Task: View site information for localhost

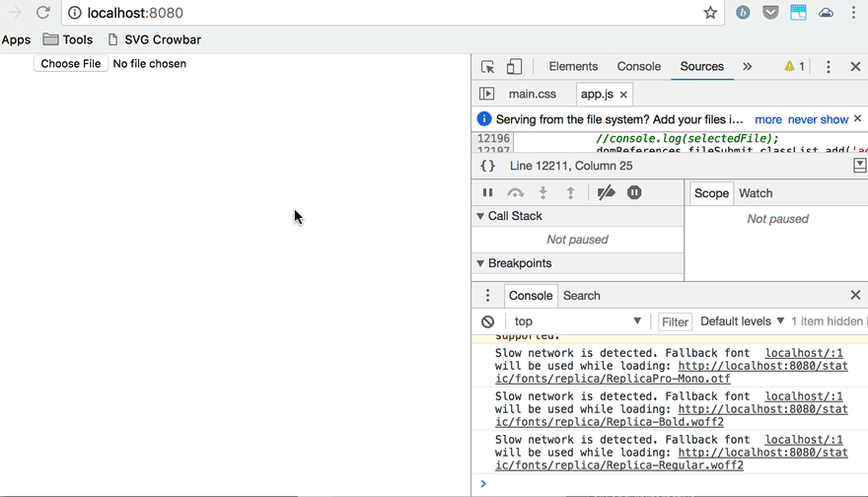Action: (75, 13)
